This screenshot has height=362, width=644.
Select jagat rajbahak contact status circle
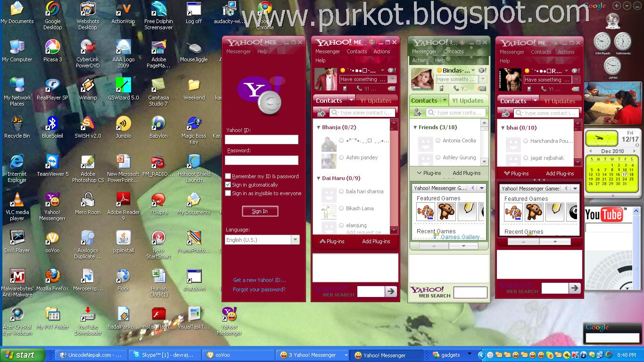(x=526, y=158)
